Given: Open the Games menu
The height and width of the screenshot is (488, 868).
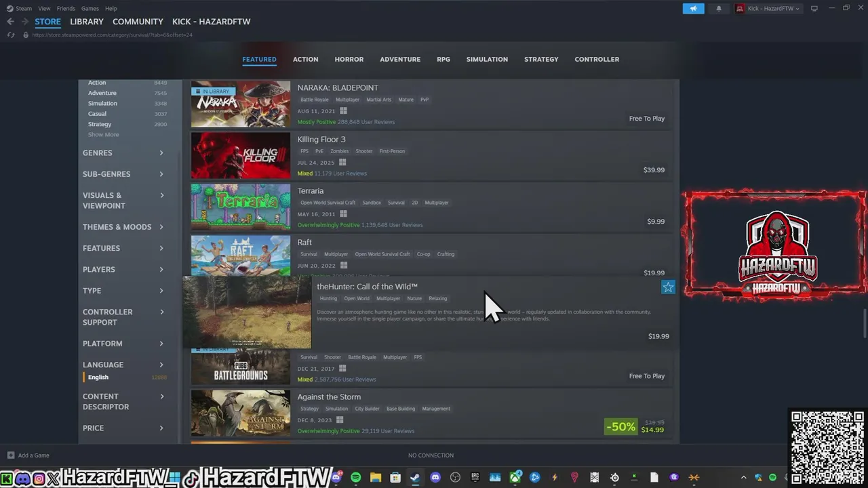Looking at the screenshot, I should [90, 8].
